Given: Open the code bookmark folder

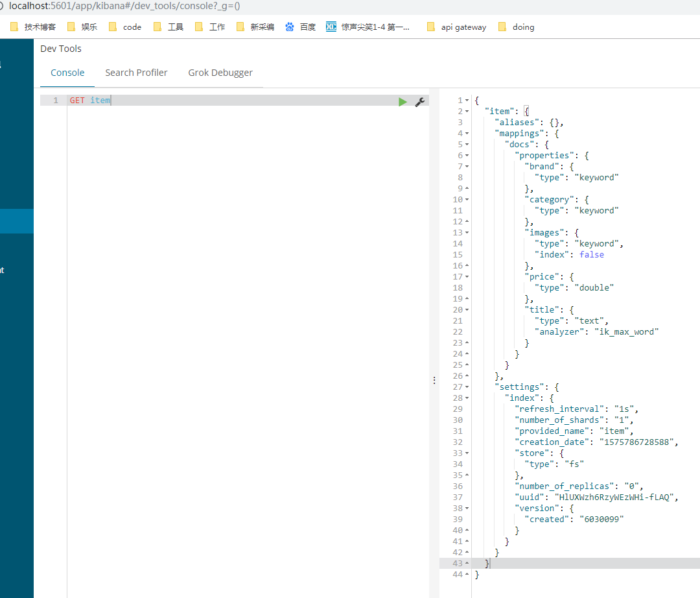Looking at the screenshot, I should 125,27.
